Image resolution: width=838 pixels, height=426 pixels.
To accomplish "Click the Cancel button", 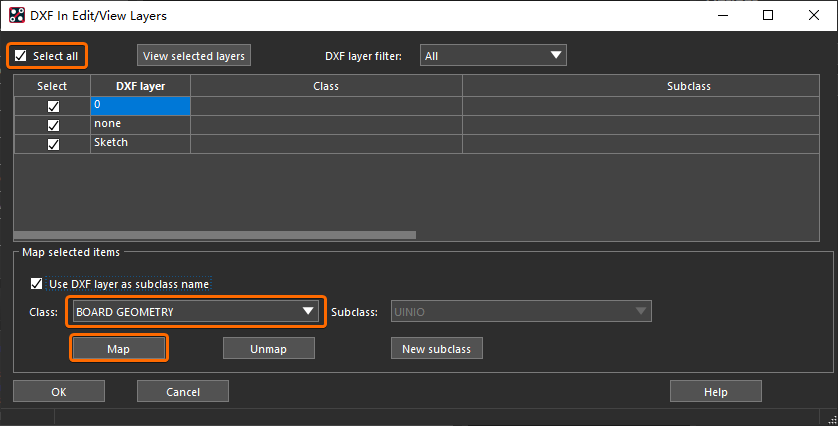I will pos(183,392).
